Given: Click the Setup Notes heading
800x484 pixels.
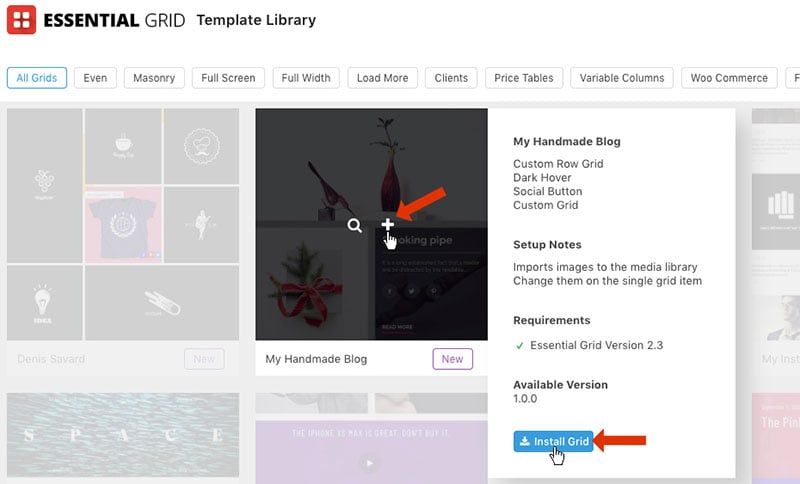Looking at the screenshot, I should 547,244.
